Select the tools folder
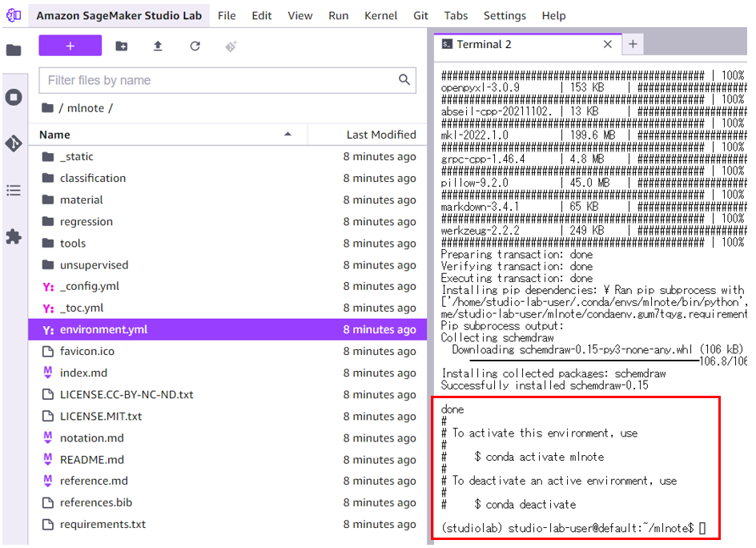The image size is (756, 548). coord(227,243)
